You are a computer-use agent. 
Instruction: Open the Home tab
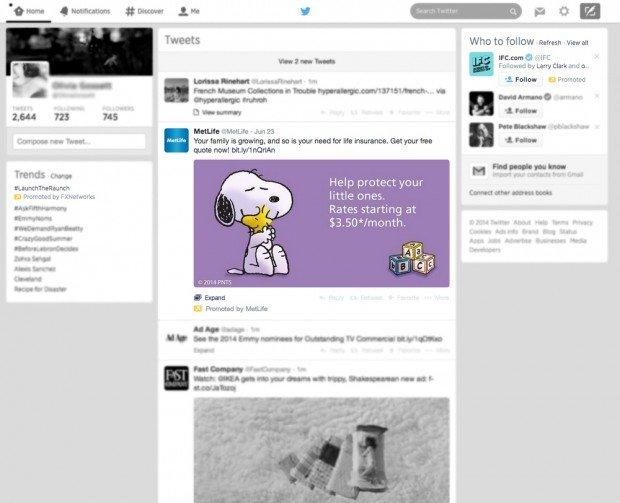tap(29, 11)
